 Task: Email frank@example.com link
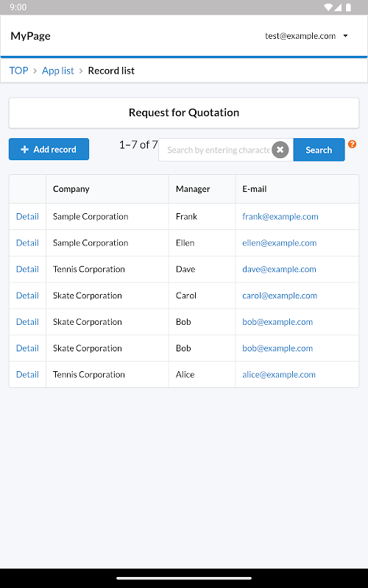click(280, 216)
